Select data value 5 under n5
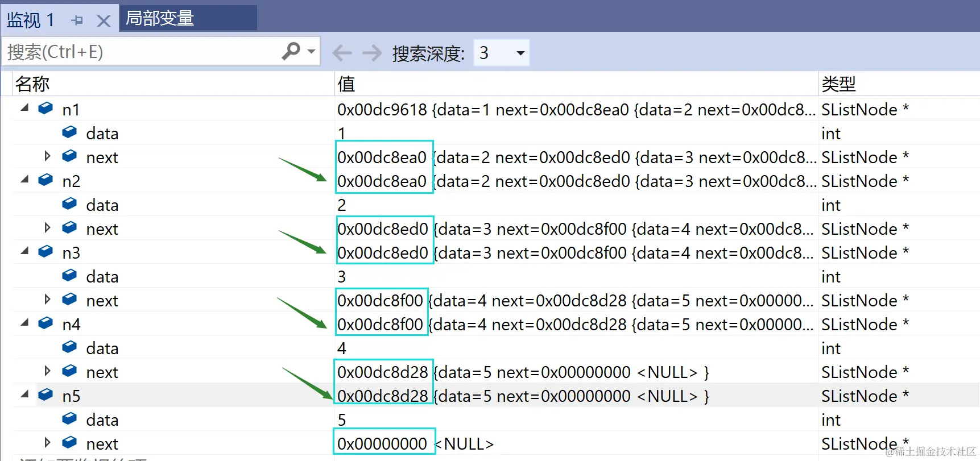980x461 pixels. click(341, 420)
